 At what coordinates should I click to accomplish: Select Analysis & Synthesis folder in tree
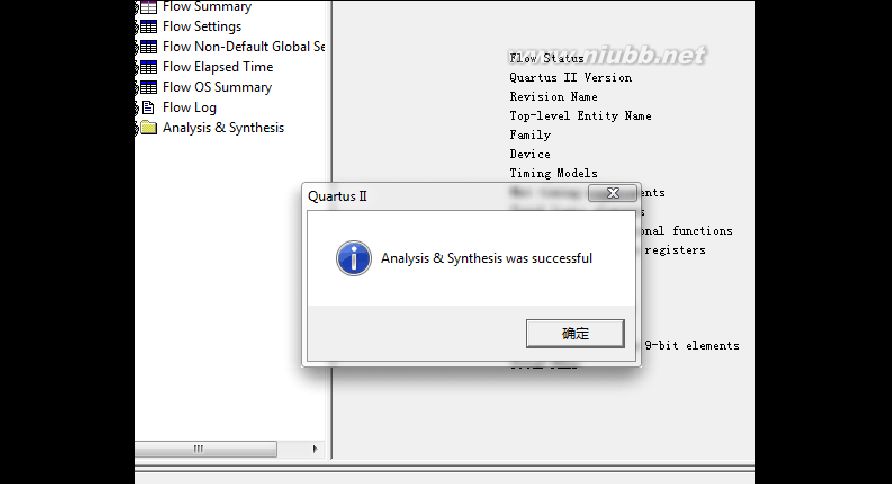(223, 127)
